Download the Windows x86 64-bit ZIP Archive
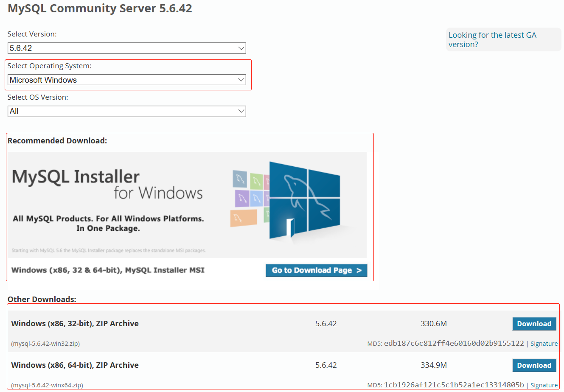Image resolution: width=564 pixels, height=392 pixels. click(534, 365)
